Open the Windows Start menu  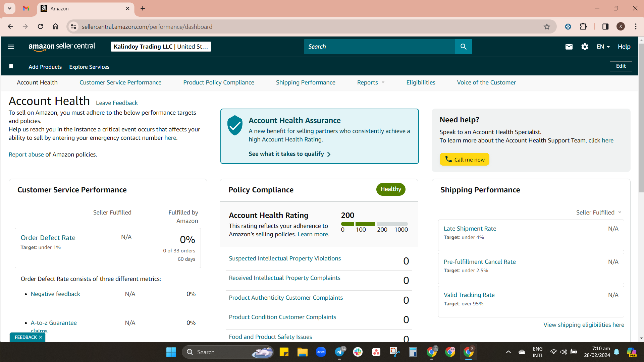click(171, 352)
